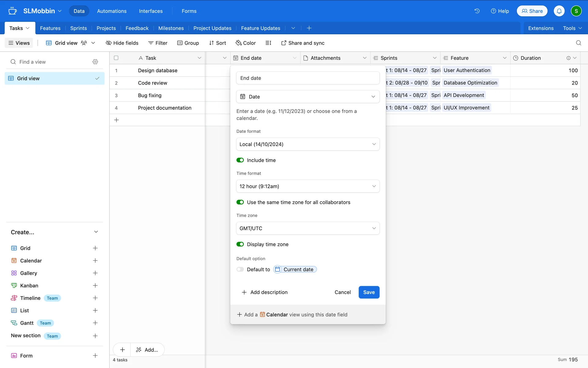
Task: Disable Display time zone switch
Action: pos(240,244)
